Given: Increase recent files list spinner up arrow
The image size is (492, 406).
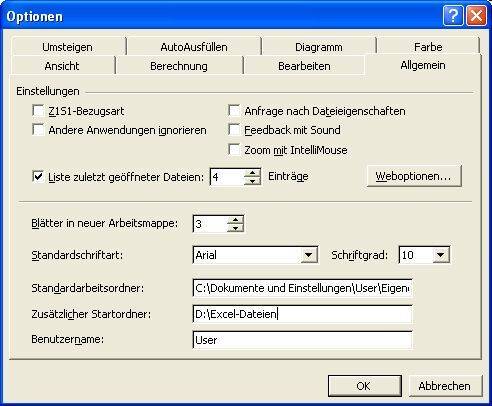Looking at the screenshot, I should [x=252, y=173].
